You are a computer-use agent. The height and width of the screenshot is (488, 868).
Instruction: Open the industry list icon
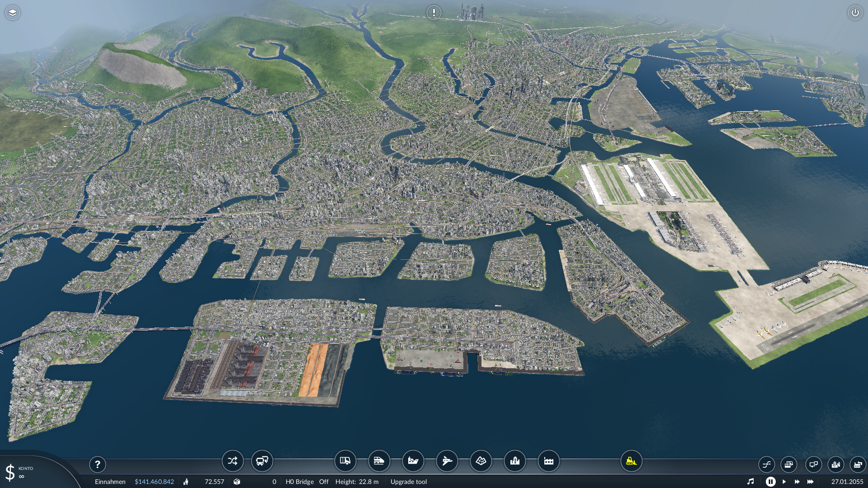point(858,465)
